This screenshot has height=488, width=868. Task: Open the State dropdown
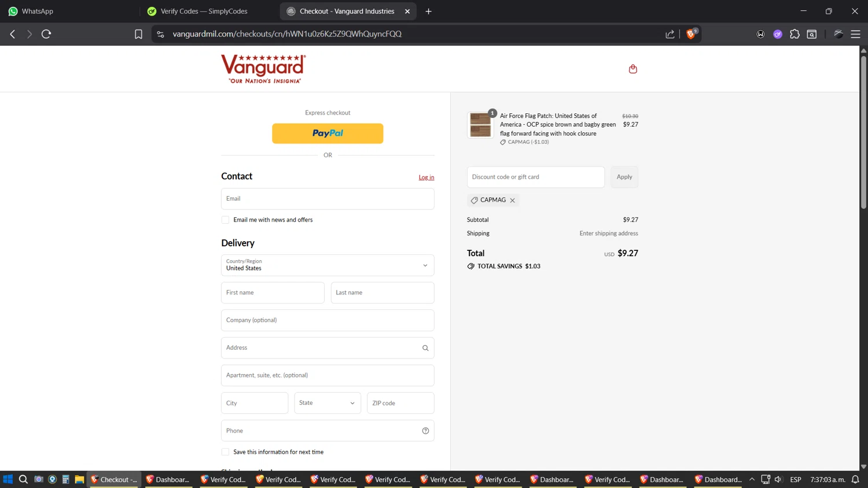(x=328, y=403)
